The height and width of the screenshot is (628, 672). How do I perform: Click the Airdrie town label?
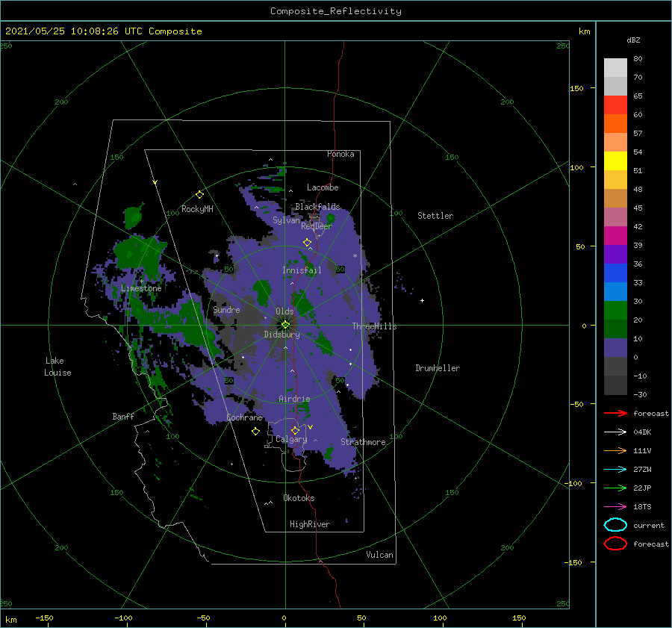(294, 399)
